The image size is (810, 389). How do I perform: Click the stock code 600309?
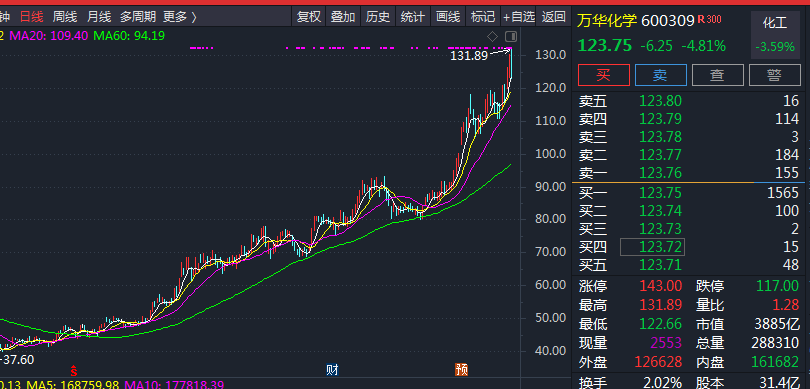[667, 21]
